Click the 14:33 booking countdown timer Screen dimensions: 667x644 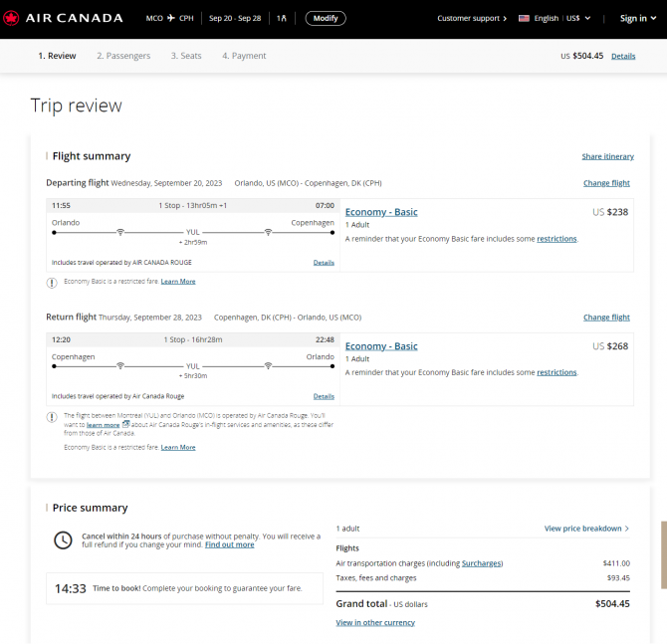click(71, 588)
